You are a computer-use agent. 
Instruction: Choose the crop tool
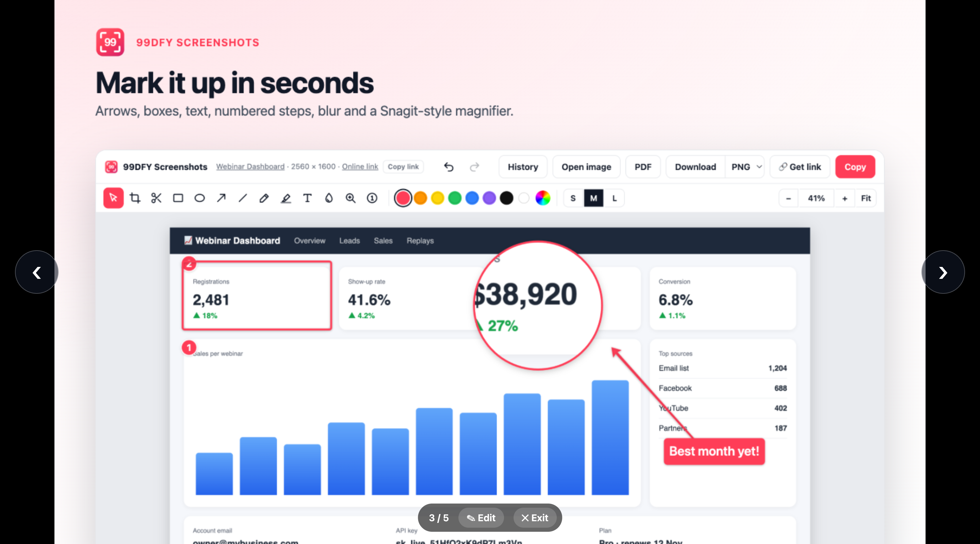(135, 198)
